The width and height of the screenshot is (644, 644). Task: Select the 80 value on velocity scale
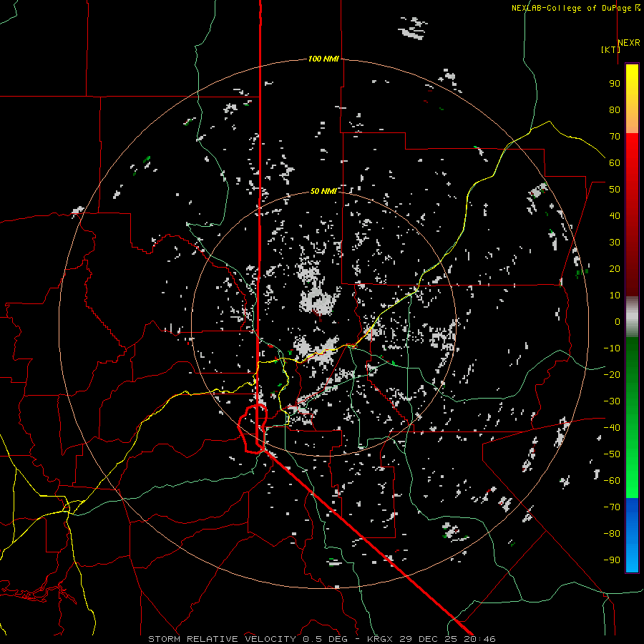615,109
